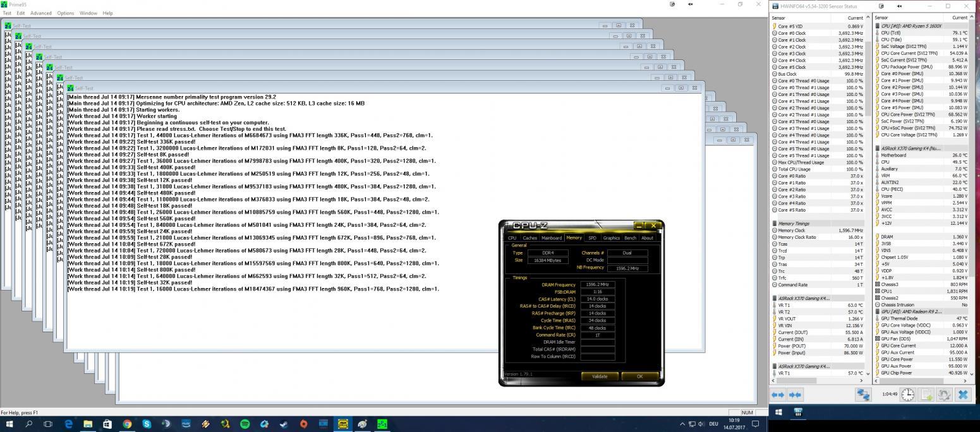The width and height of the screenshot is (980, 432).
Task: Click Start button on second monitor taskbar
Action: coord(778,412)
